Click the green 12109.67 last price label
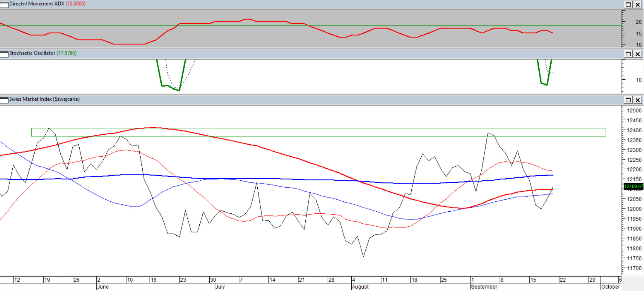This screenshot has height=291, width=644. 633,187
